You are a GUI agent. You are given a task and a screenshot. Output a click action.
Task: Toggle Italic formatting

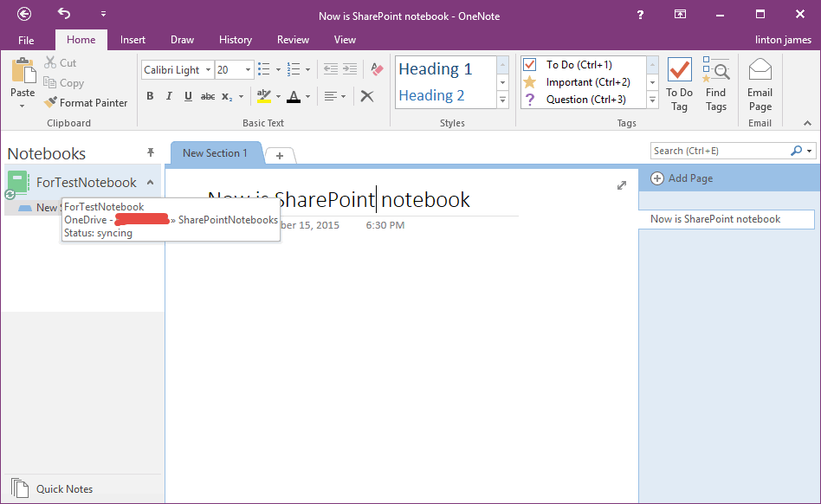tap(169, 96)
